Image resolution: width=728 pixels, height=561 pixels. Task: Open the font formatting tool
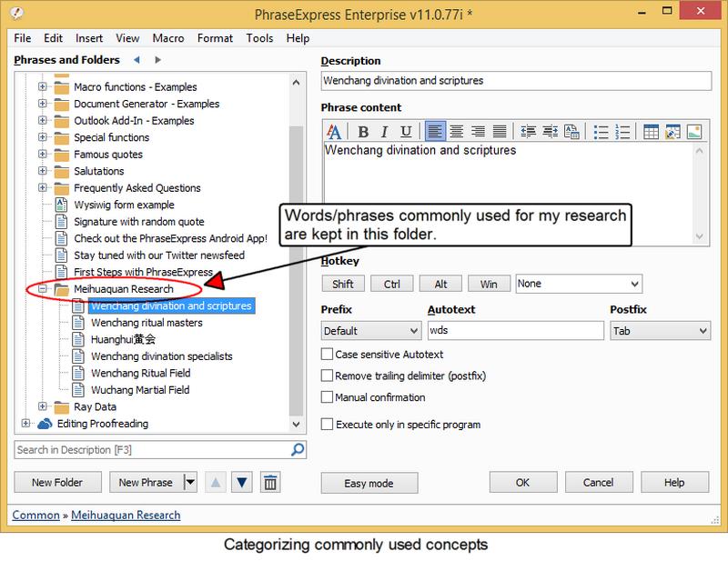click(x=334, y=132)
